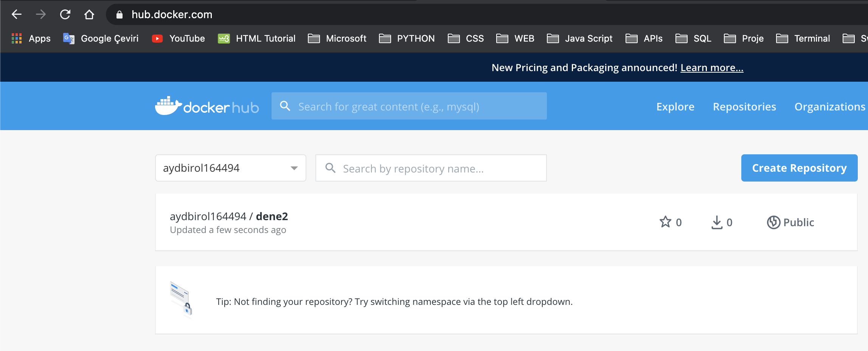Open the Explore menu item
Image resolution: width=868 pixels, height=351 pixels.
675,107
